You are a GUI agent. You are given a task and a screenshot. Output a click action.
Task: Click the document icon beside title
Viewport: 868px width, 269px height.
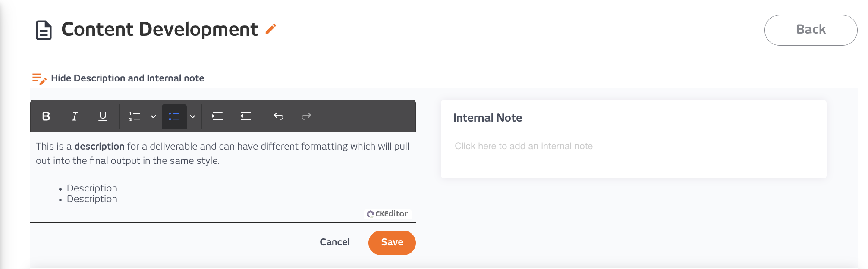click(x=44, y=30)
